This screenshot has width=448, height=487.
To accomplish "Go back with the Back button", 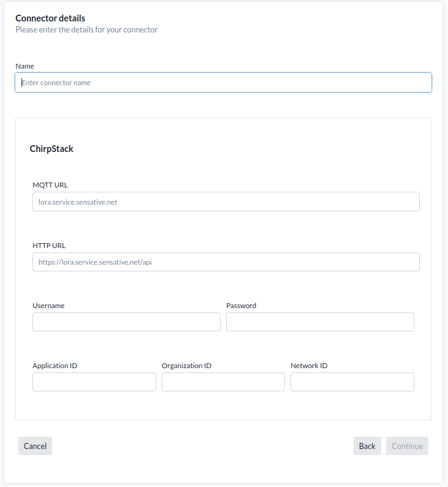I will click(x=367, y=446).
